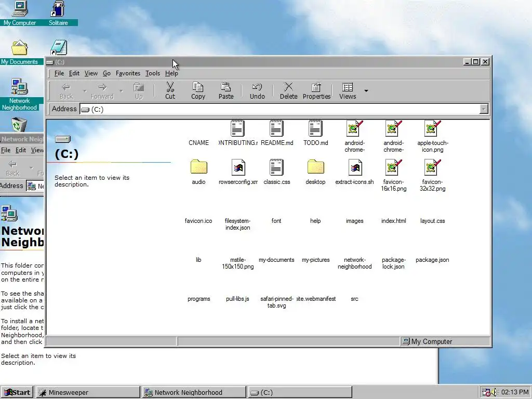Image resolution: width=532 pixels, height=399 pixels.
Task: Click the Cut scissors icon
Action: point(170,87)
